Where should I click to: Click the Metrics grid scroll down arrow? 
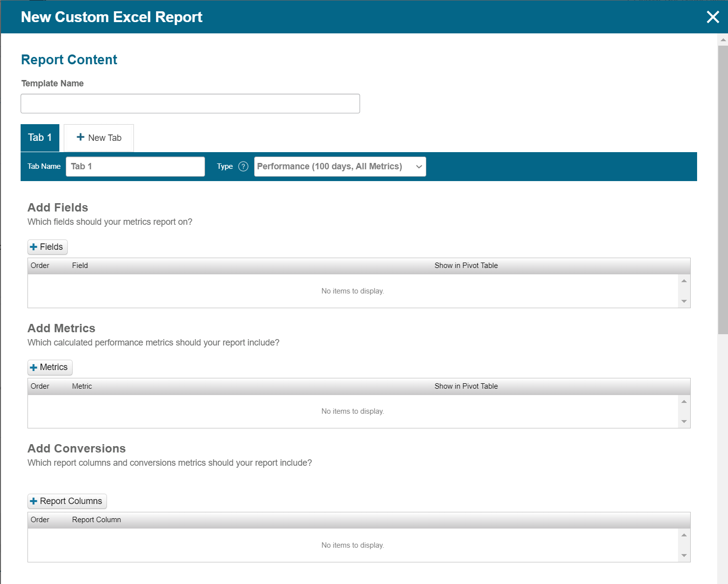tap(684, 422)
